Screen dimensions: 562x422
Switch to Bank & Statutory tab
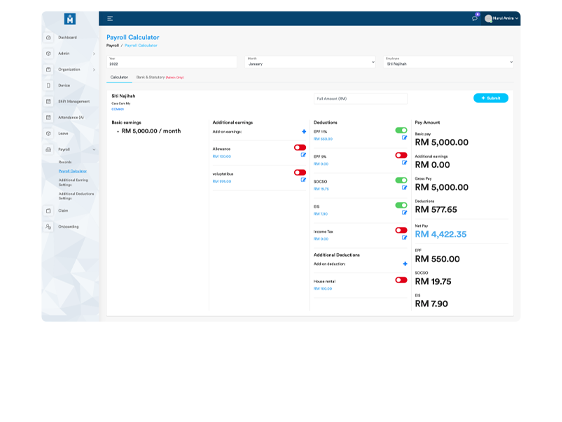(160, 77)
